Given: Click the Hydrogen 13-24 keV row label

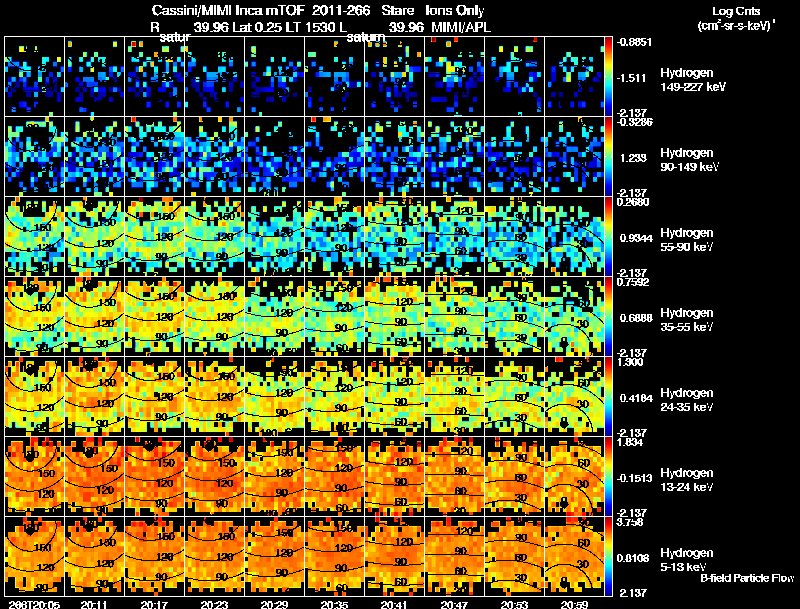Looking at the screenshot, I should point(686,480).
